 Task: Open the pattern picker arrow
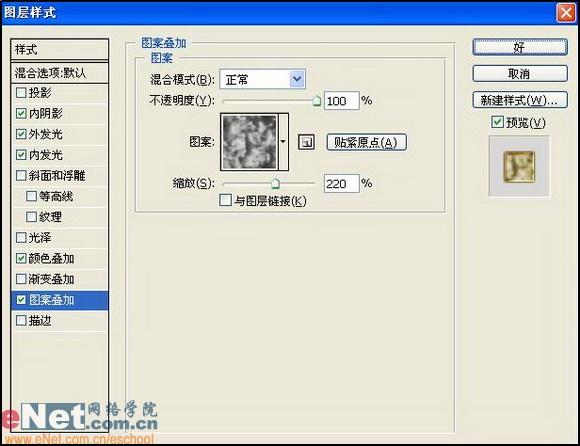pos(283,142)
